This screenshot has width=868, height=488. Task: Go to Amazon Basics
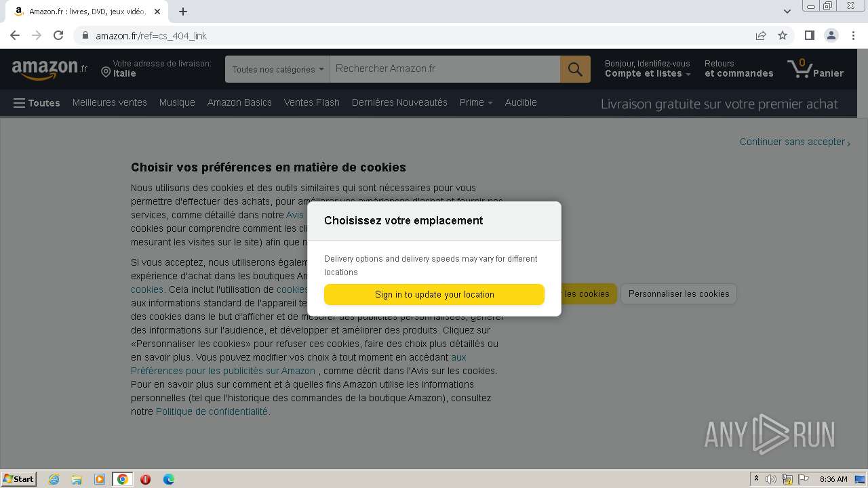[x=239, y=103]
